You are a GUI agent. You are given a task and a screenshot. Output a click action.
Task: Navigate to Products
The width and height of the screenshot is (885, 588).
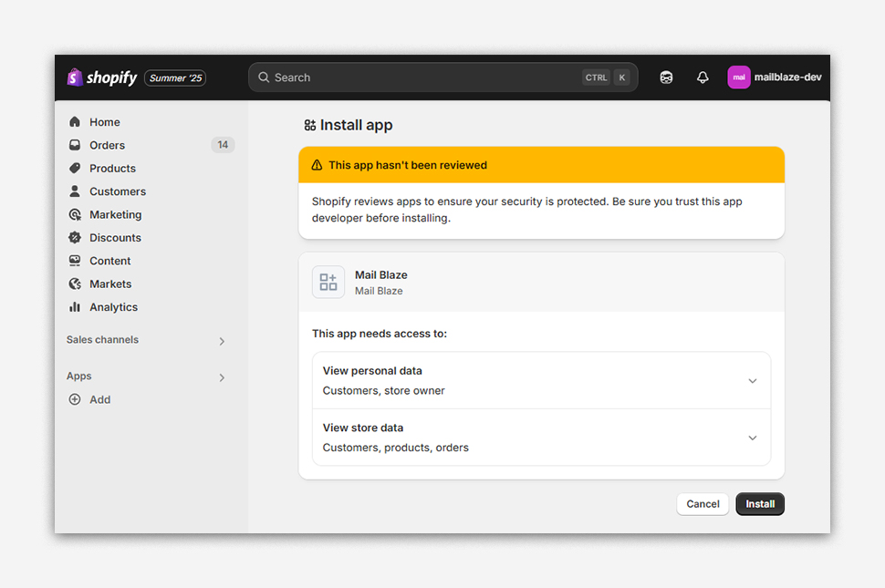tap(113, 168)
